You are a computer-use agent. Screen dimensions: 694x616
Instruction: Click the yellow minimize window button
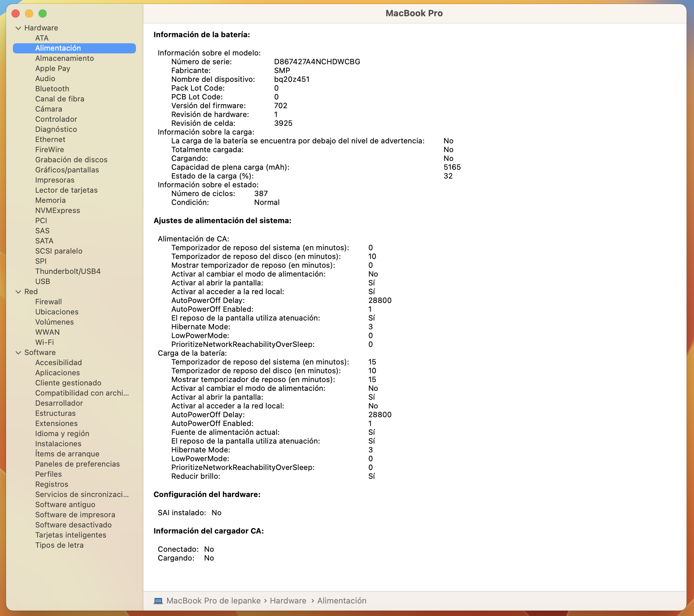29,14
